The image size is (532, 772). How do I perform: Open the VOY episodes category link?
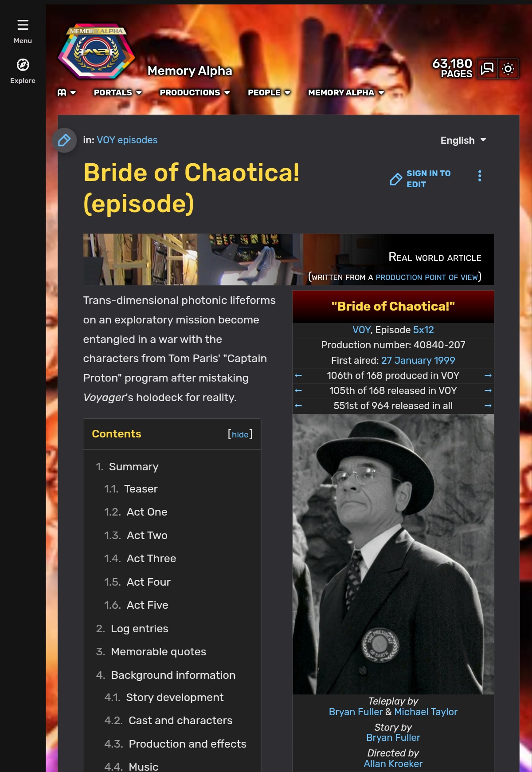127,140
